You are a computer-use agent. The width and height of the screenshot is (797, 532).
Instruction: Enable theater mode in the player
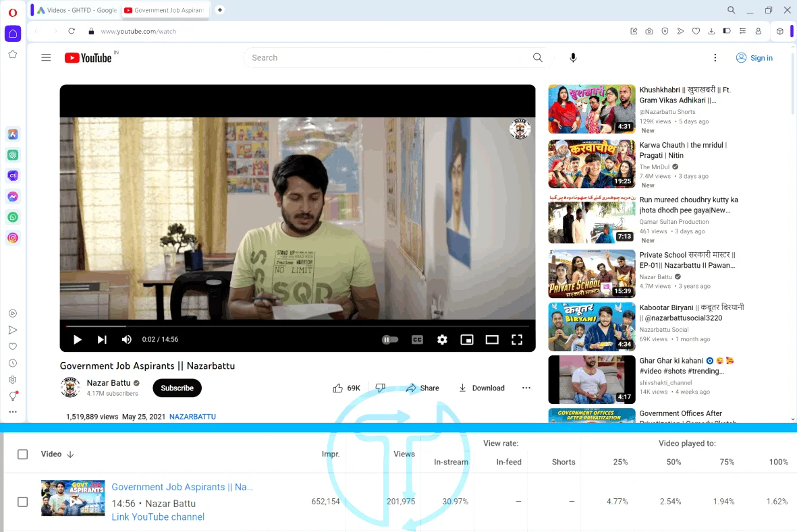(492, 340)
